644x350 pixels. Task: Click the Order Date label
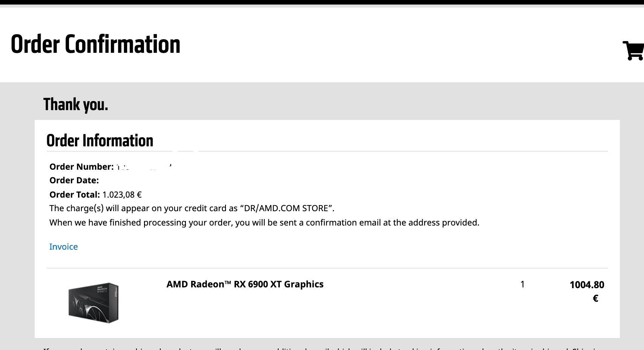[74, 180]
